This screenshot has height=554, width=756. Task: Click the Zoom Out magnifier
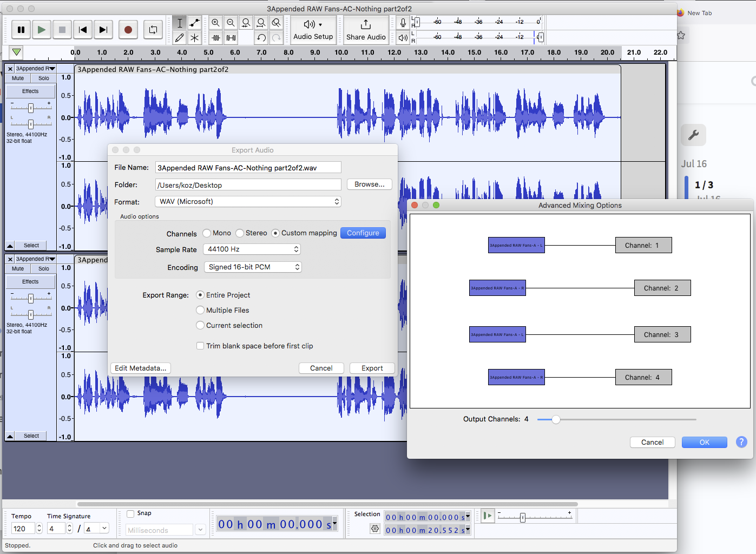(231, 23)
